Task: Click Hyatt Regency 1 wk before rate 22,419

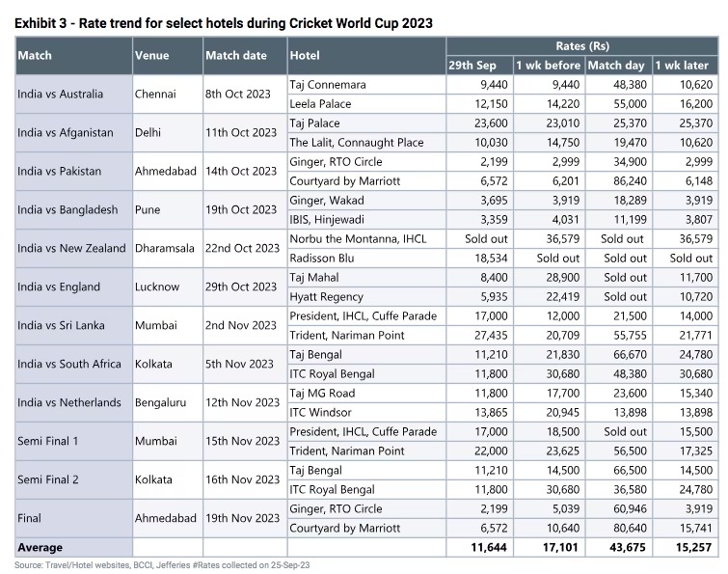Action: (x=550, y=297)
